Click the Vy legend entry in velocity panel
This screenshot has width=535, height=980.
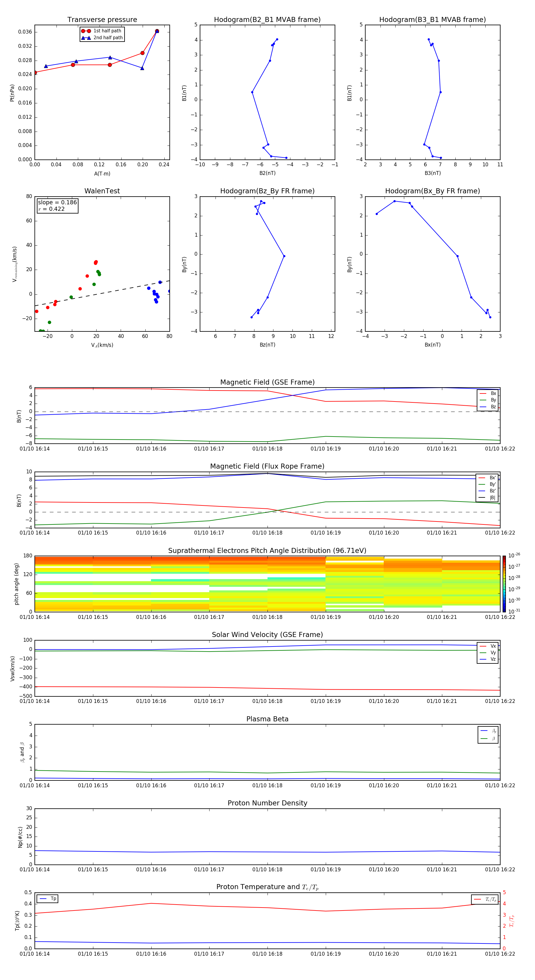488,653
